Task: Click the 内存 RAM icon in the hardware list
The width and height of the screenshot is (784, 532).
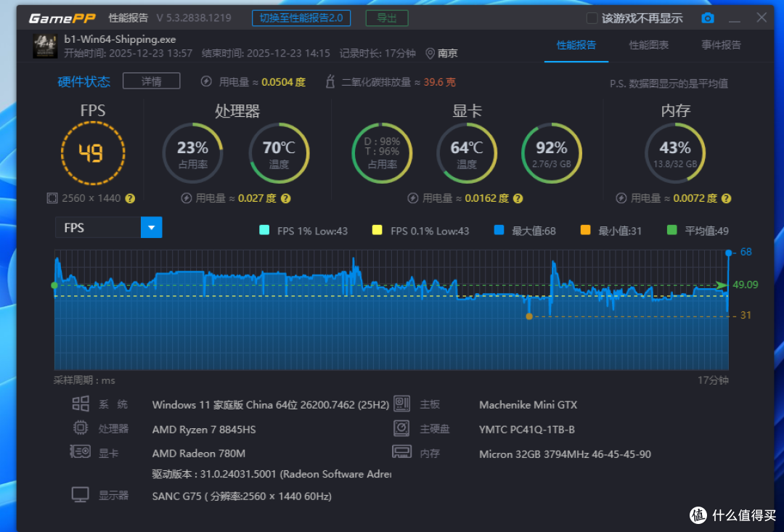Action: pos(401,452)
